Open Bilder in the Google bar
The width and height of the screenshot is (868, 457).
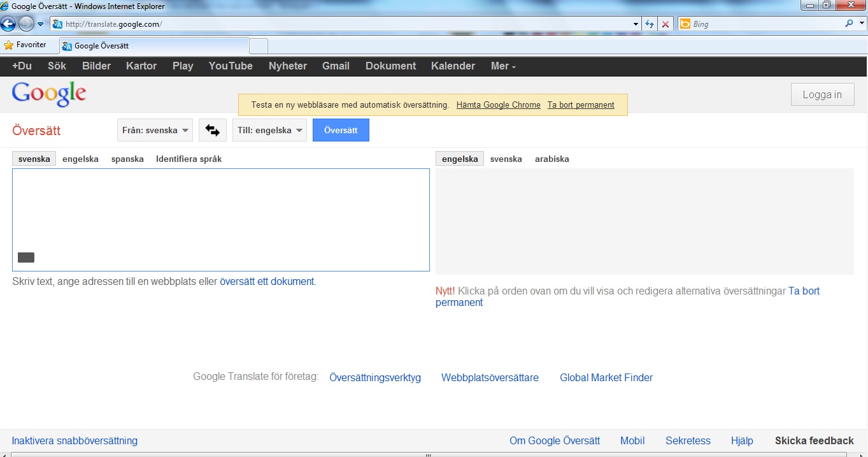[97, 66]
